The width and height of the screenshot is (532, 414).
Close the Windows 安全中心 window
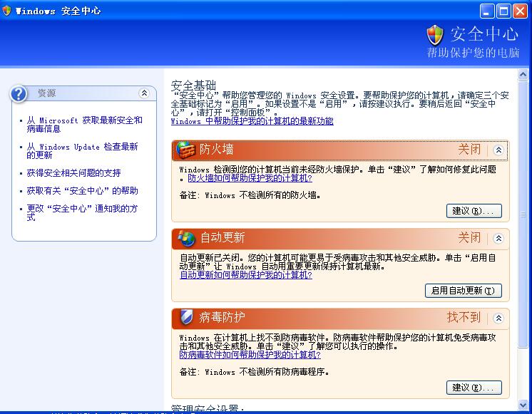pyautogui.click(x=520, y=11)
